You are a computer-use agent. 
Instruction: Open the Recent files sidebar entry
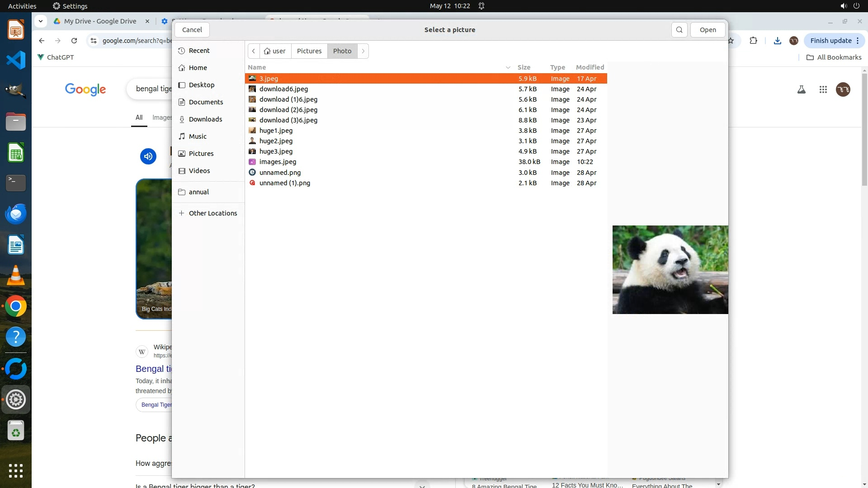coord(199,51)
